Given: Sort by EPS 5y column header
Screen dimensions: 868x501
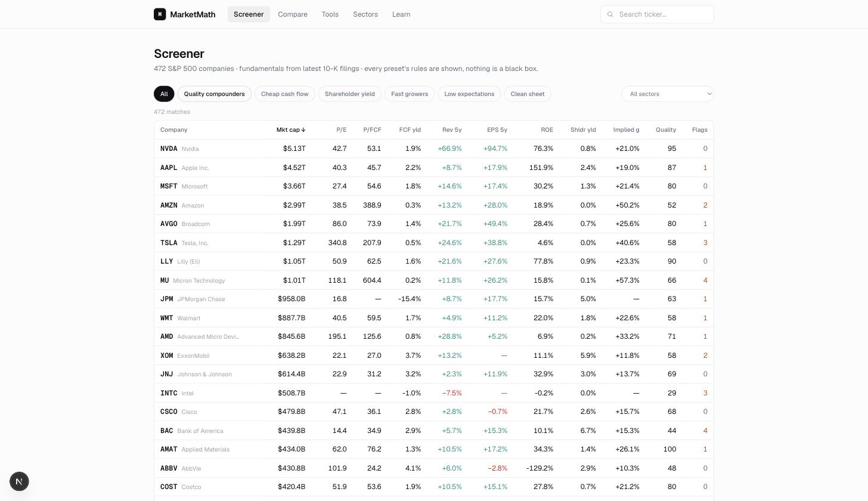Looking at the screenshot, I should coord(497,130).
